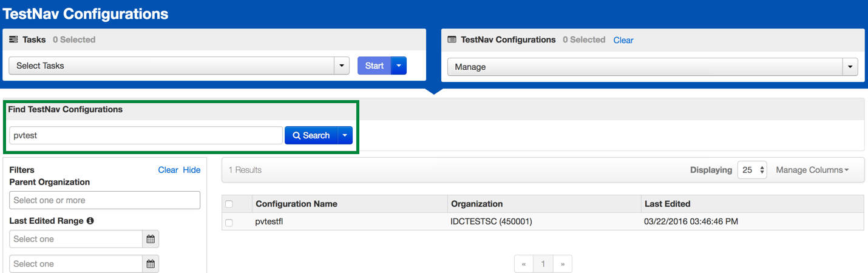Click the Search button
This screenshot has height=273, width=868.
click(311, 135)
